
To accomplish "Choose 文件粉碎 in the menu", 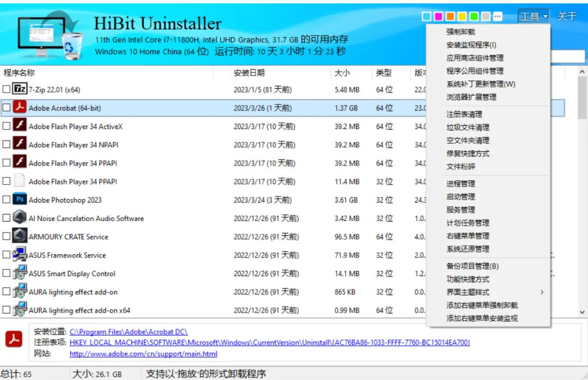I will 488,167.
